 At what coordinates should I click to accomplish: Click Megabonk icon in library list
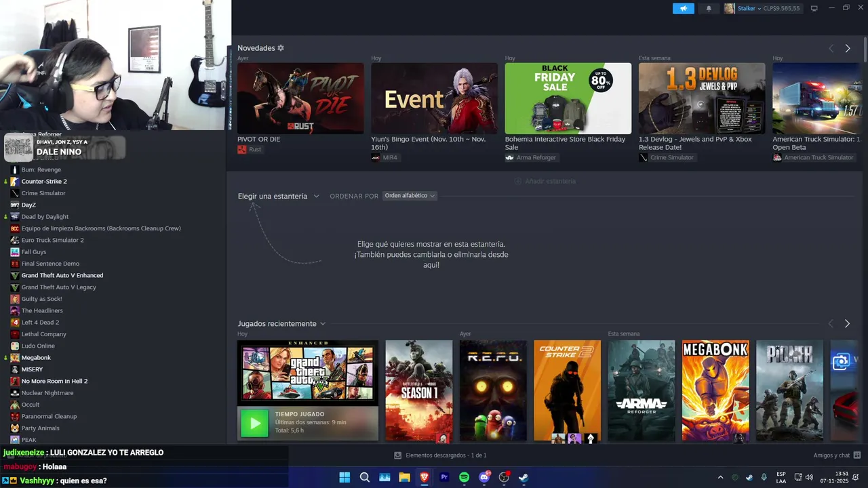tap(15, 358)
